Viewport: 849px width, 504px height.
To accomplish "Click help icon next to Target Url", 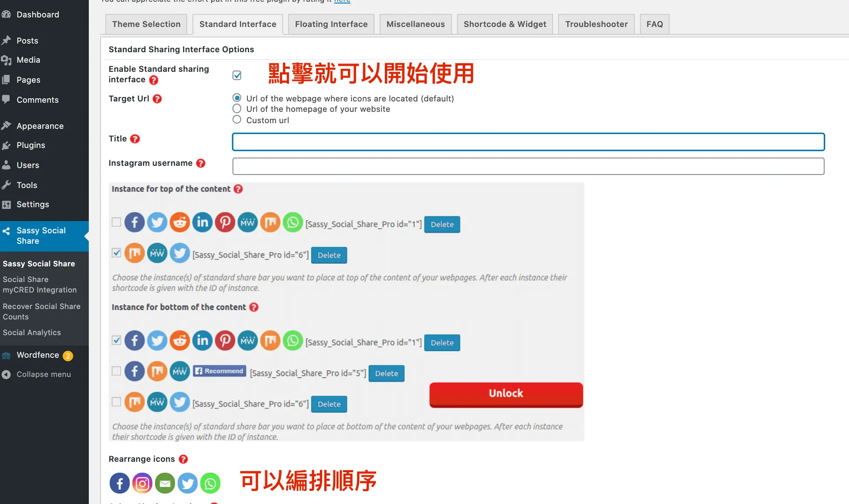I will (157, 99).
